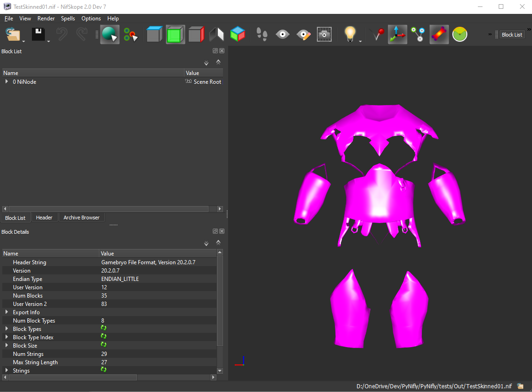Expand all rows in Block List
The height and width of the screenshot is (392, 532).
coord(206,62)
